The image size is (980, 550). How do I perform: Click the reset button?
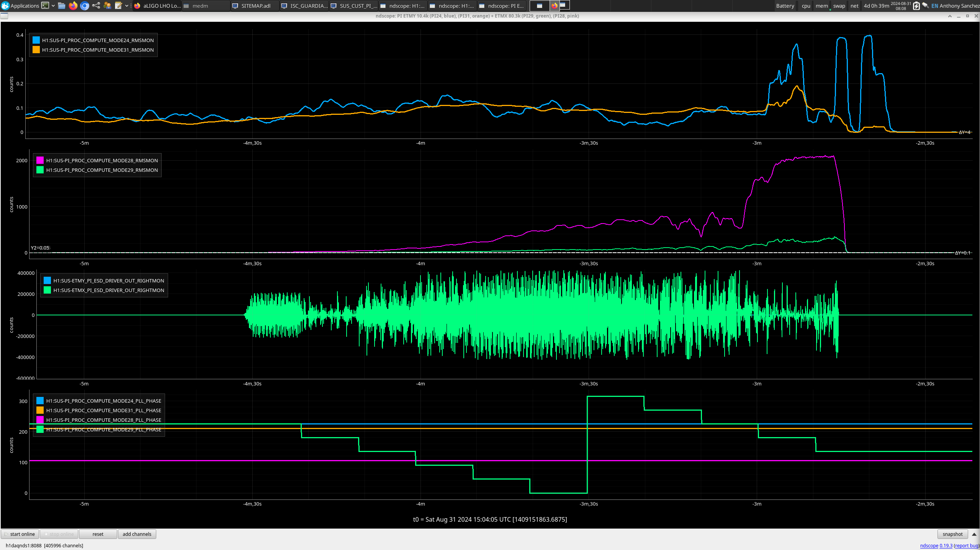[x=98, y=534]
